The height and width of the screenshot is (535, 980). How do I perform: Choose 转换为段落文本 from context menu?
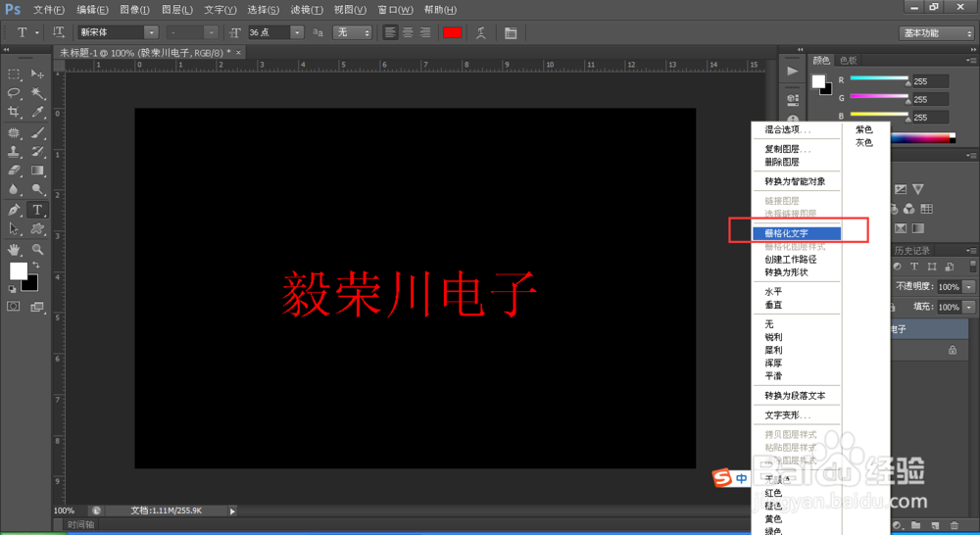click(797, 396)
